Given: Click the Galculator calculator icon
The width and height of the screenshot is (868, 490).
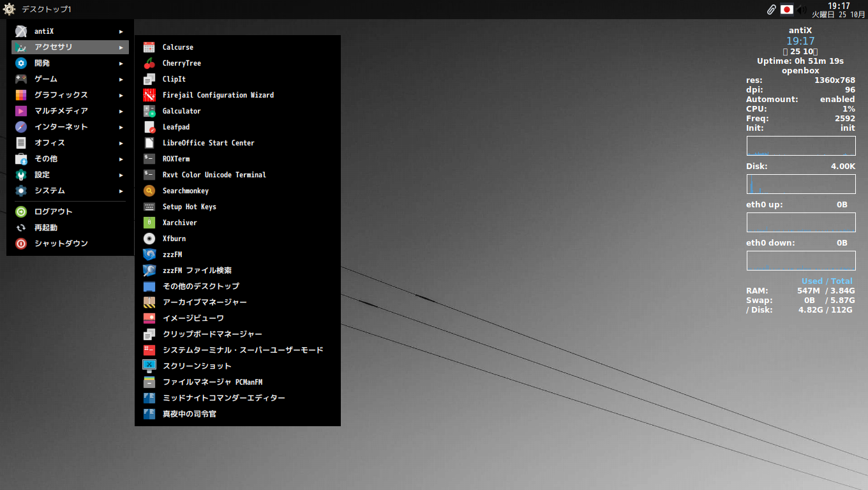Looking at the screenshot, I should click(x=149, y=111).
